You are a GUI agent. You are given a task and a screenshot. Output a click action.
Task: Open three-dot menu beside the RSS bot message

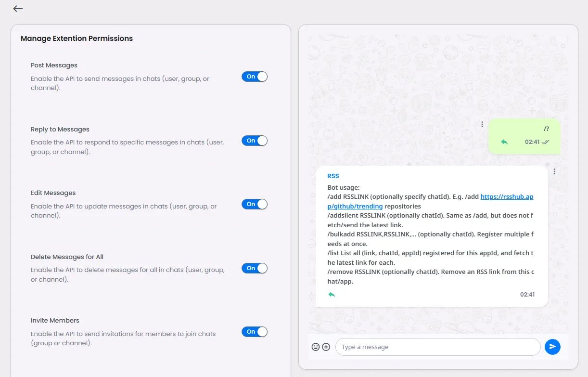(x=555, y=171)
